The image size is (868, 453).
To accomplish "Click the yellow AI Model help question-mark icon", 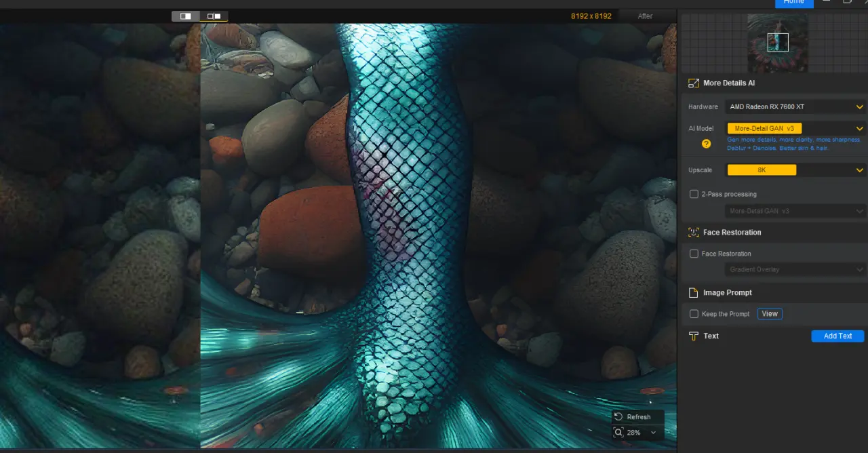I will pos(706,144).
